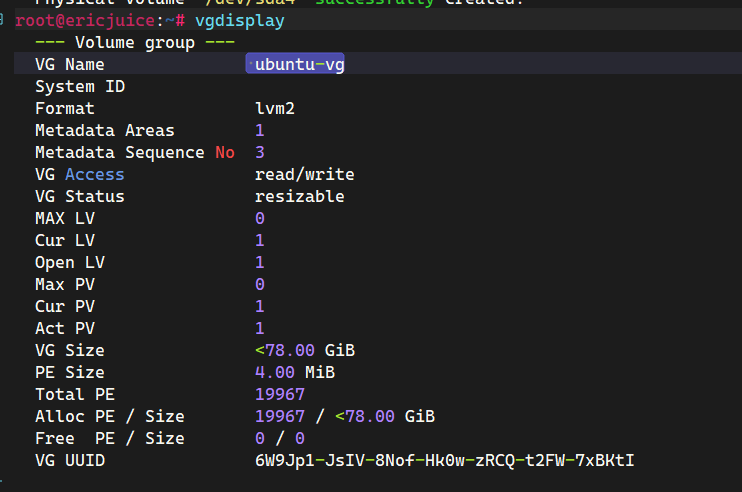Click the 0 / 0 free PE value
Screen dimensions: 742x492
point(279,438)
